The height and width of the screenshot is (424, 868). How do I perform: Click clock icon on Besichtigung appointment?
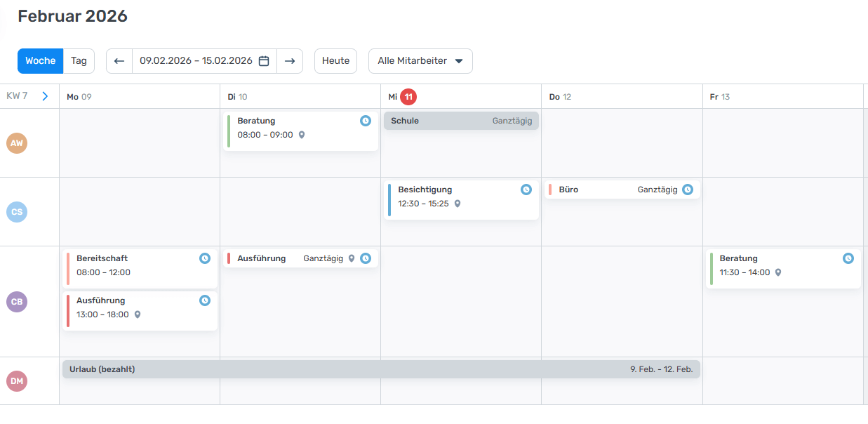click(x=526, y=190)
